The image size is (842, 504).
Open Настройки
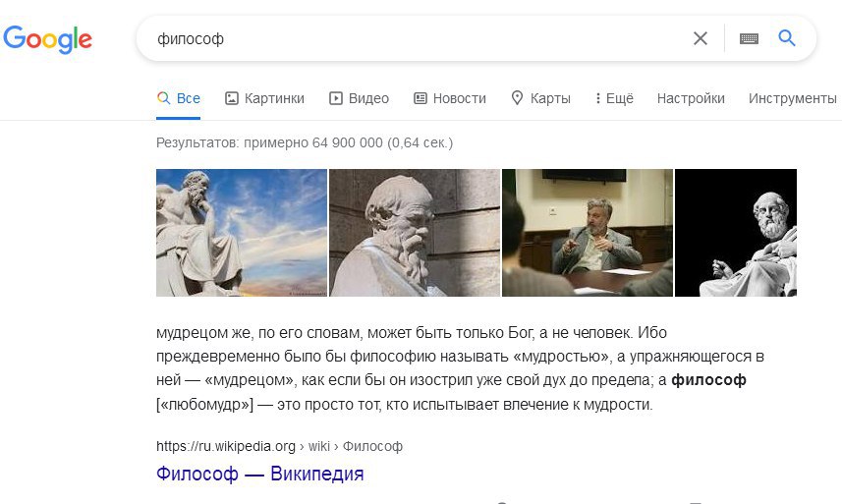[x=691, y=98]
